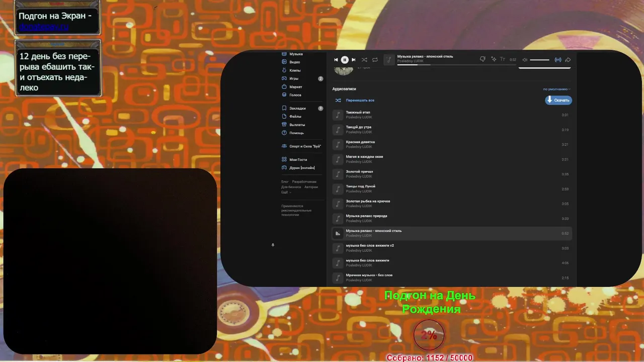
Task: Play the track Золотая рыбка на крючке
Action: (452, 204)
